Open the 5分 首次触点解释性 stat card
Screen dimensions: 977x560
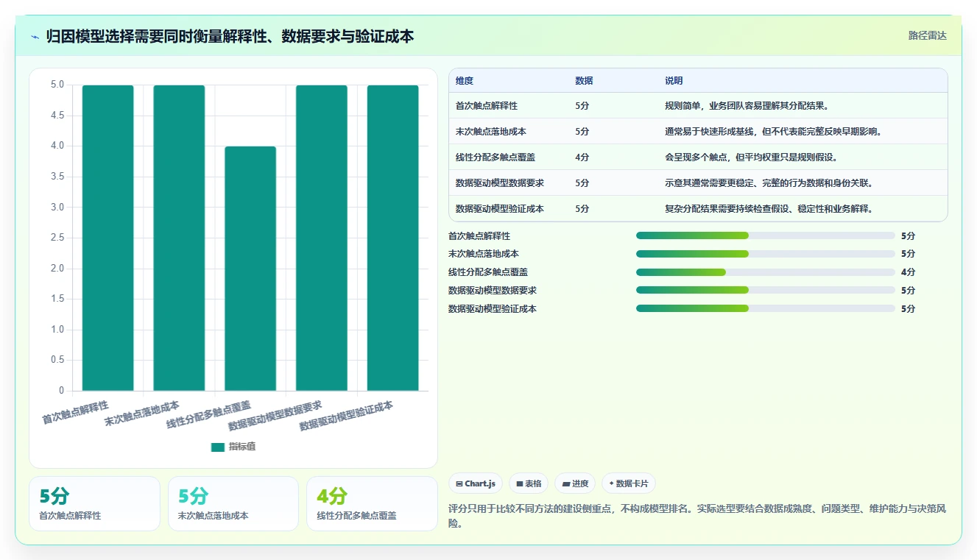click(94, 504)
